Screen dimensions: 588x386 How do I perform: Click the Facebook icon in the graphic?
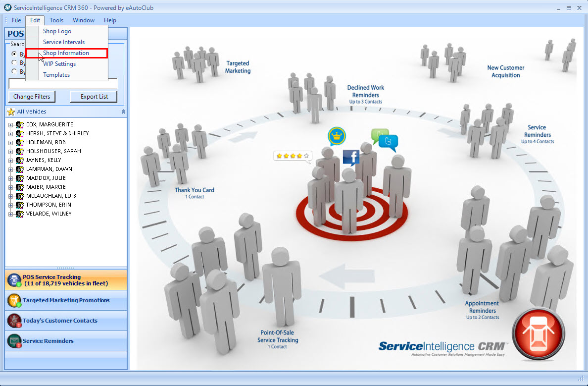(351, 158)
